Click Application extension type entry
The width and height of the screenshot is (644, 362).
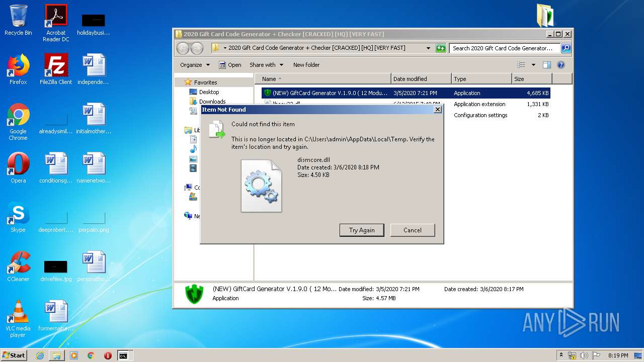click(479, 104)
